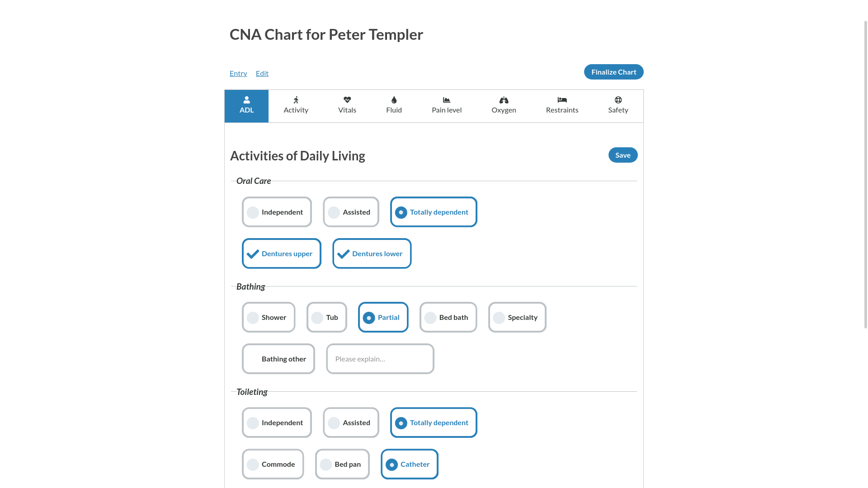This screenshot has height=488, width=868.
Task: Open the Edit link
Action: (x=262, y=73)
